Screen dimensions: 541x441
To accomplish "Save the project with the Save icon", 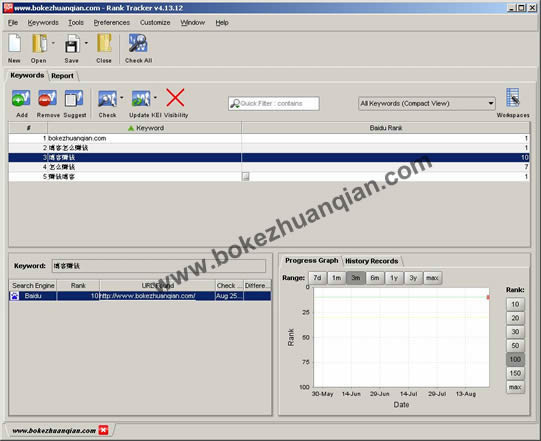I will (72, 44).
